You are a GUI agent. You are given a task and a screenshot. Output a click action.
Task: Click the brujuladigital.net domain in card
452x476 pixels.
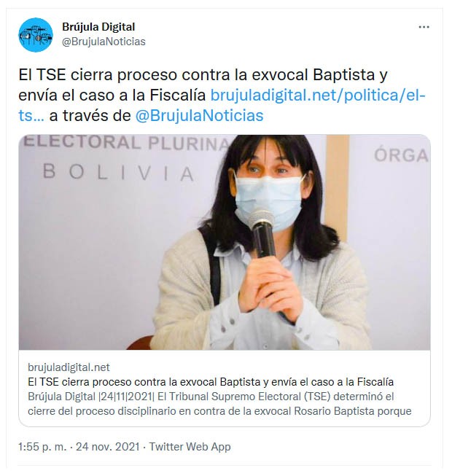[69, 367]
